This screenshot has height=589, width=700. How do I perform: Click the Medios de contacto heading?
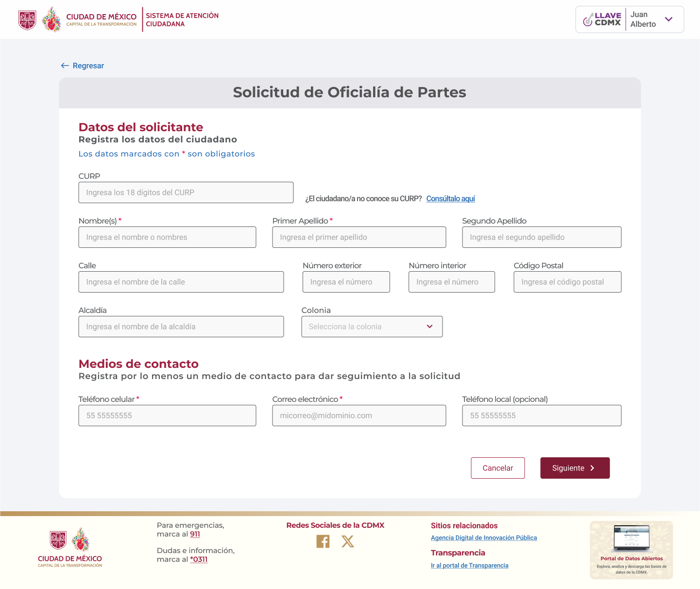click(138, 364)
